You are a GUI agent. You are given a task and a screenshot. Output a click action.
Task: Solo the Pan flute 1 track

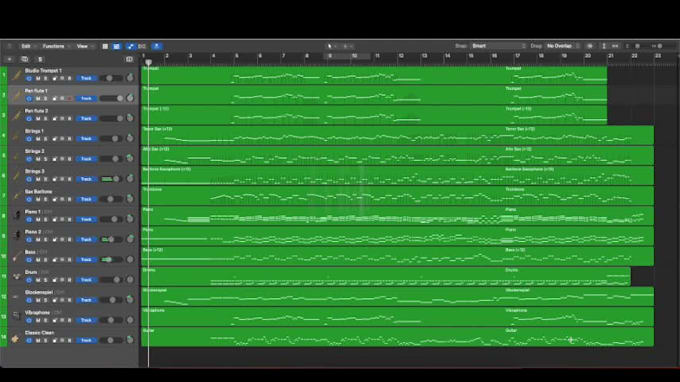coord(46,99)
